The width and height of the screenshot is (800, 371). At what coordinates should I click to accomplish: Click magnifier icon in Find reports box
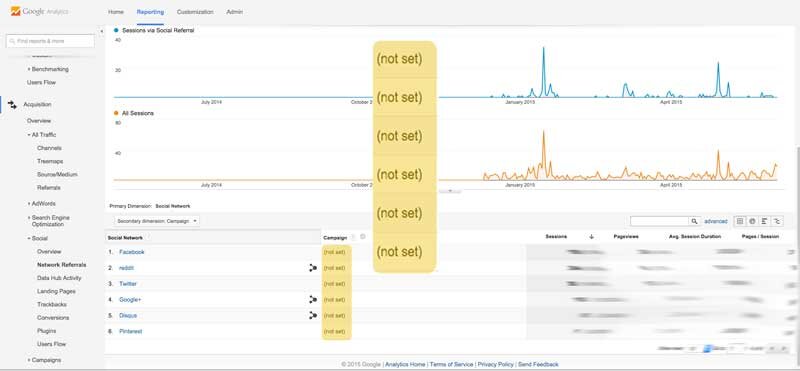[12, 41]
